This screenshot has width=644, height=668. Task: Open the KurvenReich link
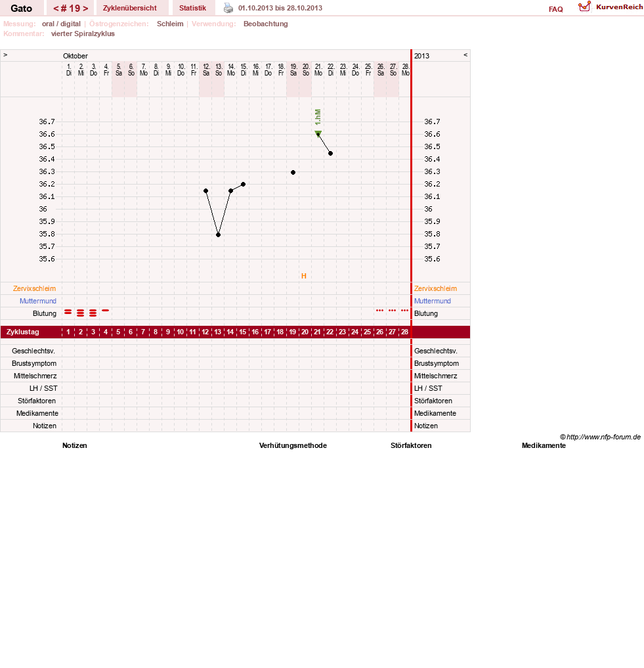click(x=619, y=7)
